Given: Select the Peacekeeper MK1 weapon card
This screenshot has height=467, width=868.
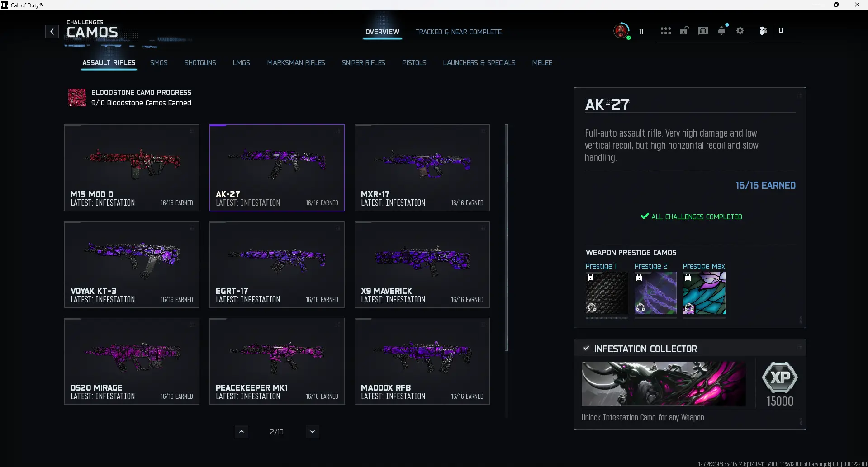Looking at the screenshot, I should pyautogui.click(x=277, y=361).
